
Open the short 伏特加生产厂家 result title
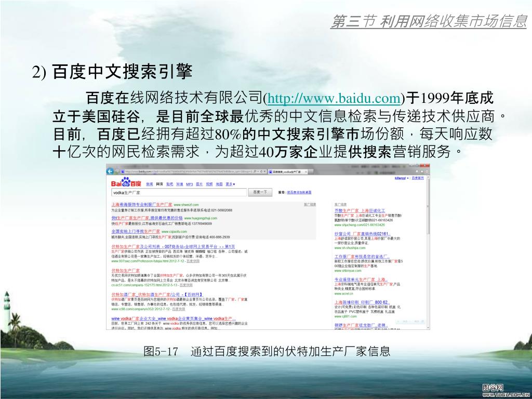coord(126,270)
